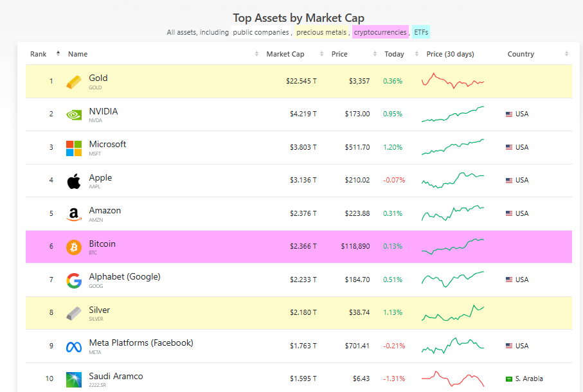Screen dimensions: 583x392
Task: Click the NVIDIA logo icon
Action: point(74,115)
